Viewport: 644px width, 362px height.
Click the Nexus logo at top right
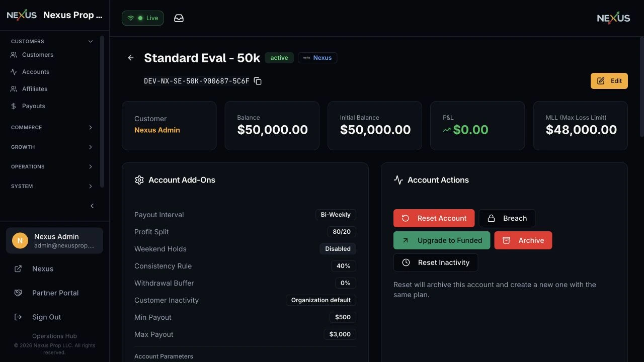(613, 18)
